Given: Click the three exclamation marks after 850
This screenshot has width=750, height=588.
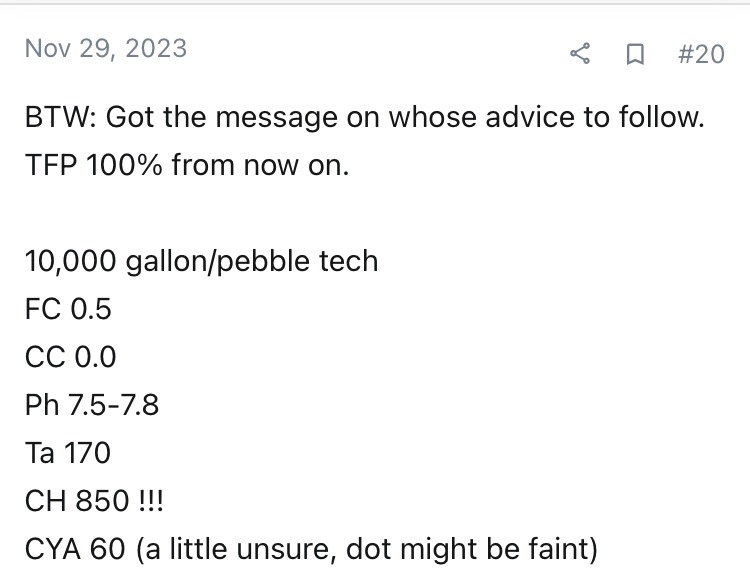Looking at the screenshot, I should [x=151, y=501].
